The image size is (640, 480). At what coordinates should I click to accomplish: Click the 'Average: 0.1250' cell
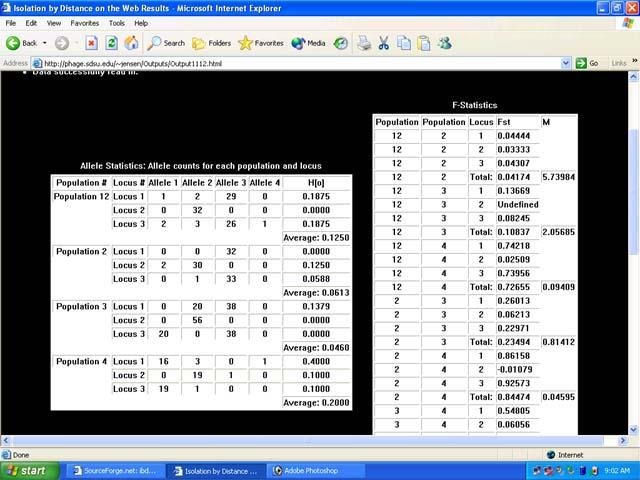316,238
